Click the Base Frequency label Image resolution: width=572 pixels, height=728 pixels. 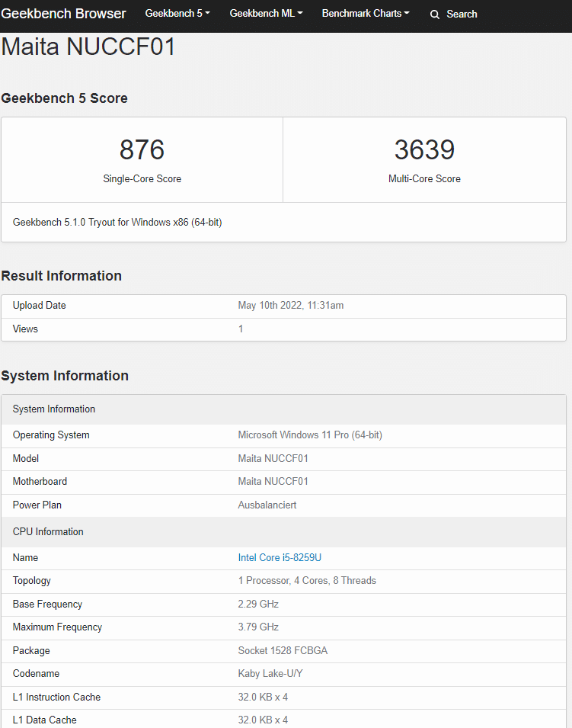point(47,604)
